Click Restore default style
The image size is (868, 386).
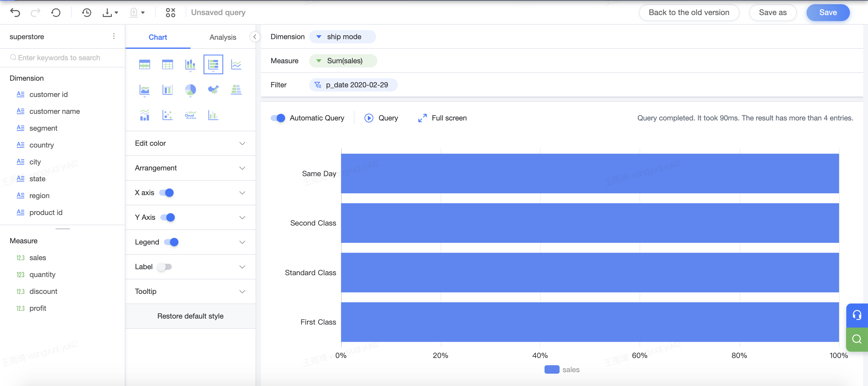click(x=190, y=316)
